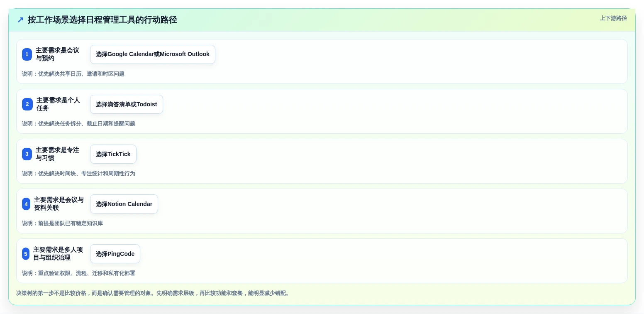
Task: Click the heading 按工作场景选择日程管理工具的行动路径
Action: coord(102,20)
